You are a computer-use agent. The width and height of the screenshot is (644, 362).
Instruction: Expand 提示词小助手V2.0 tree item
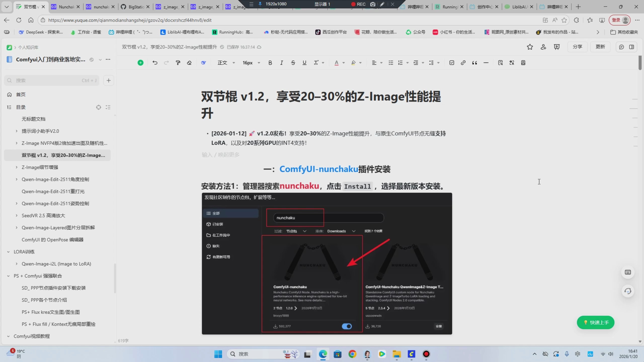coord(17,131)
